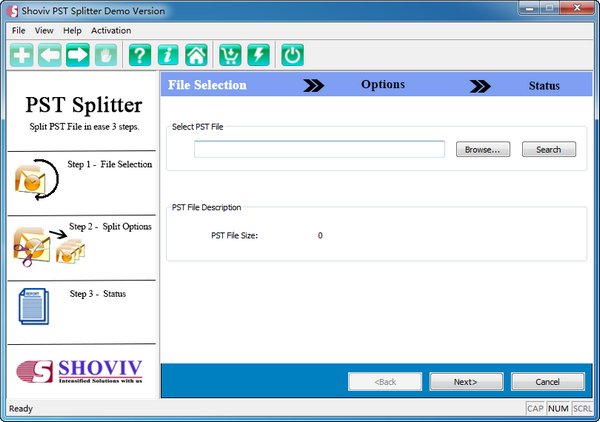Focus the Select PST File path field

point(319,149)
